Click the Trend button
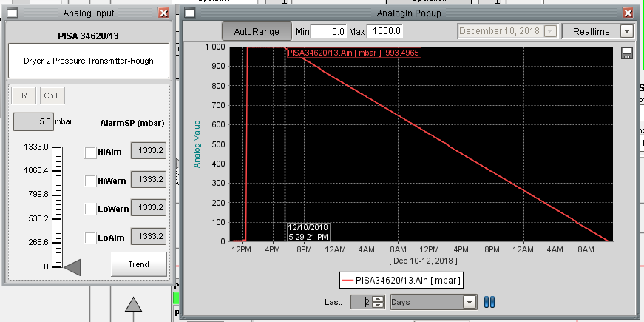This screenshot has width=644, height=322. 139,264
